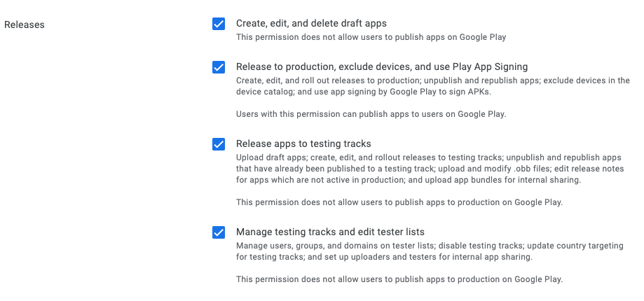Uncheck the 'Create, edit, and delete draft apps' checkbox

click(x=219, y=24)
